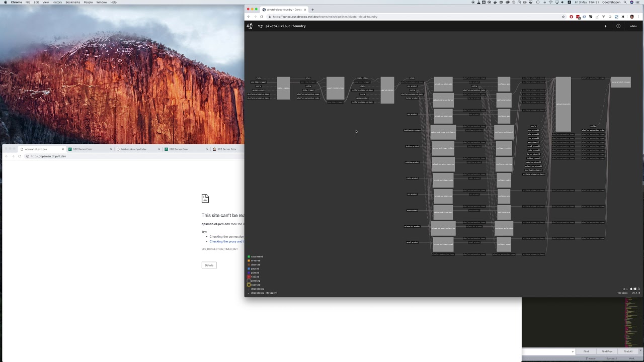Open the admin user menu in Concourse
The height and width of the screenshot is (362, 644).
(x=633, y=26)
